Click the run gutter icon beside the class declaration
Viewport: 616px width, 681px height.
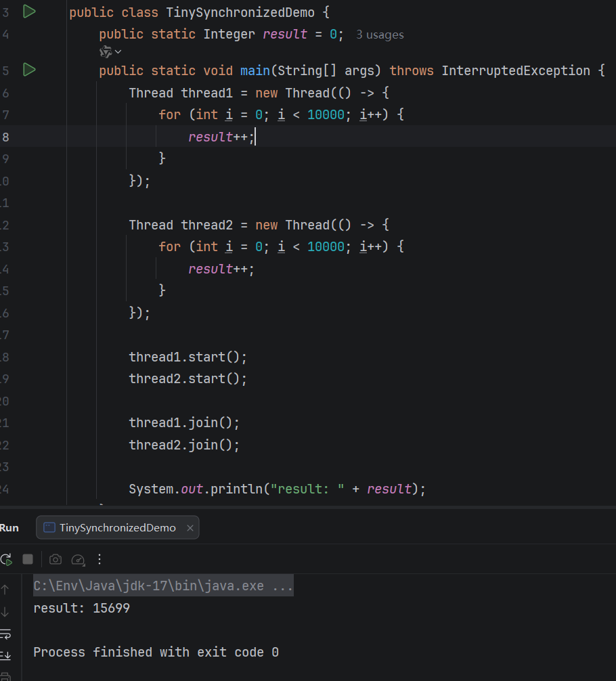[29, 12]
